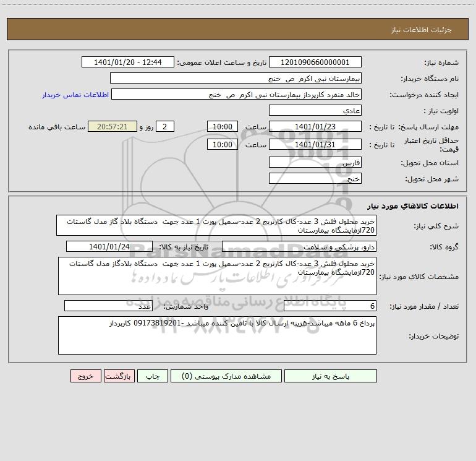The height and width of the screenshot is (461, 476).
Task: Click delivery province field 'فارس'
Action: (315, 162)
